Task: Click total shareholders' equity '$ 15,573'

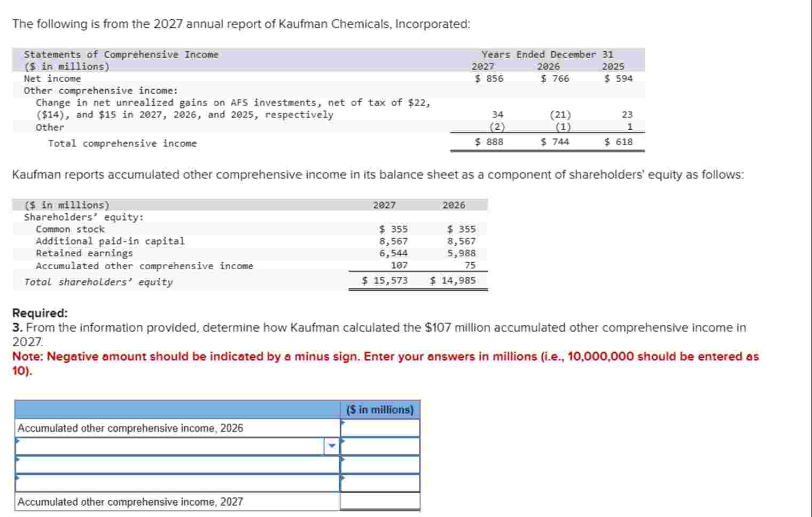Action: [x=385, y=280]
